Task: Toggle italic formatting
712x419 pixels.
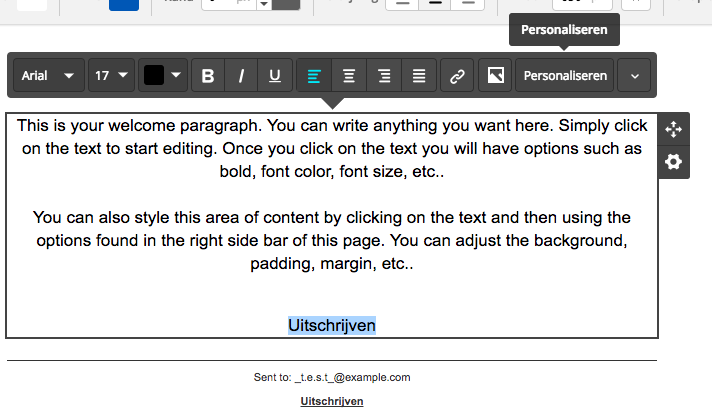Action: pos(241,76)
